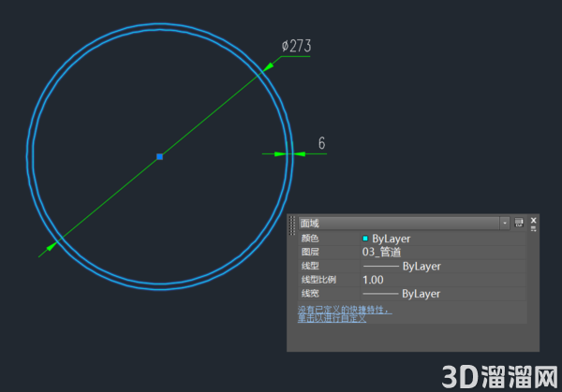The width and height of the screenshot is (562, 392).
Task: Select the 6 thickness dimension text
Action: click(x=322, y=143)
